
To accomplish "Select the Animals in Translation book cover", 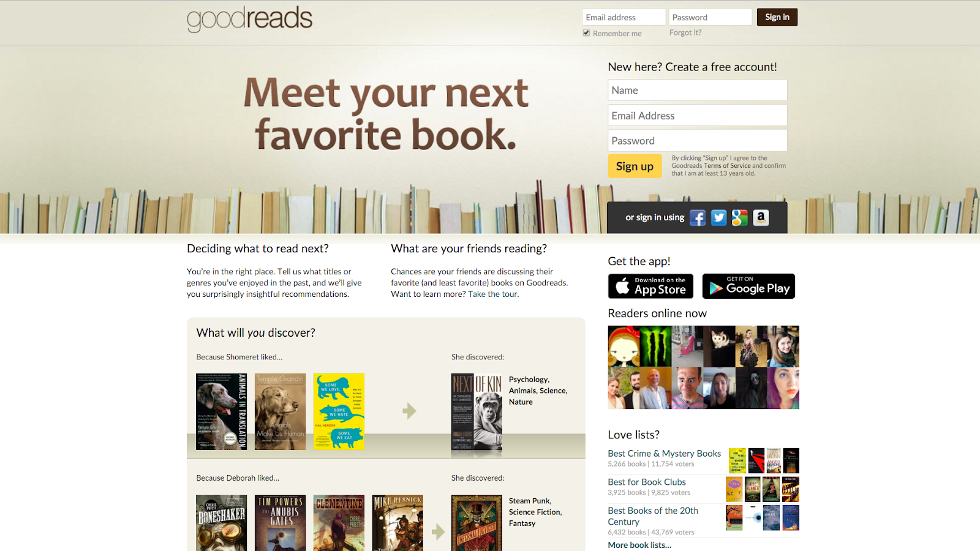I will tap(222, 411).
